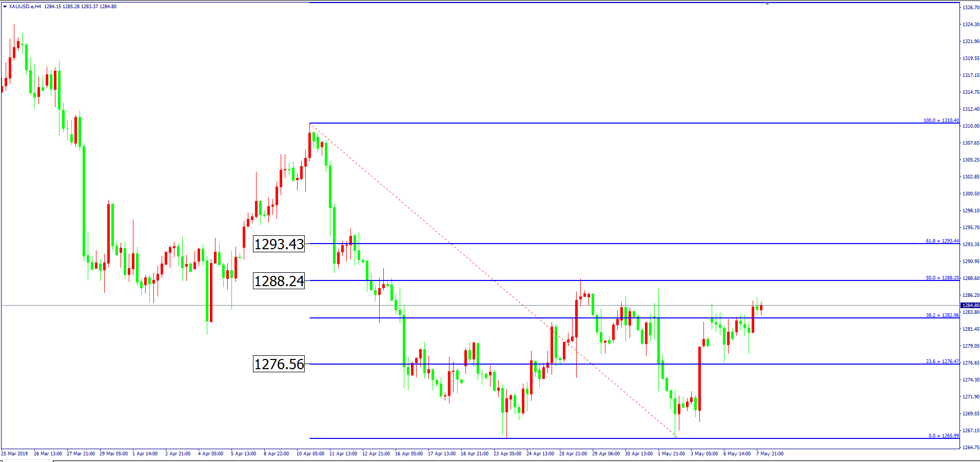Click the 100.0 = 1310.40 Fibonacci label
The width and height of the screenshot is (980, 462).
(x=940, y=120)
